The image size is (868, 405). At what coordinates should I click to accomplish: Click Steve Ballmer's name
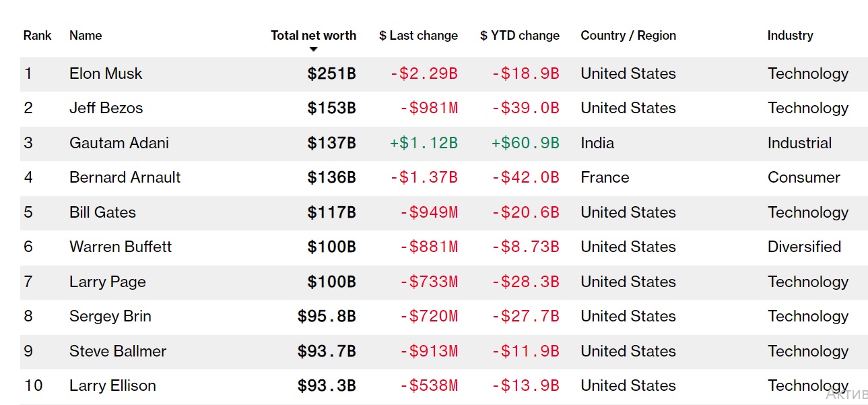pos(117,351)
